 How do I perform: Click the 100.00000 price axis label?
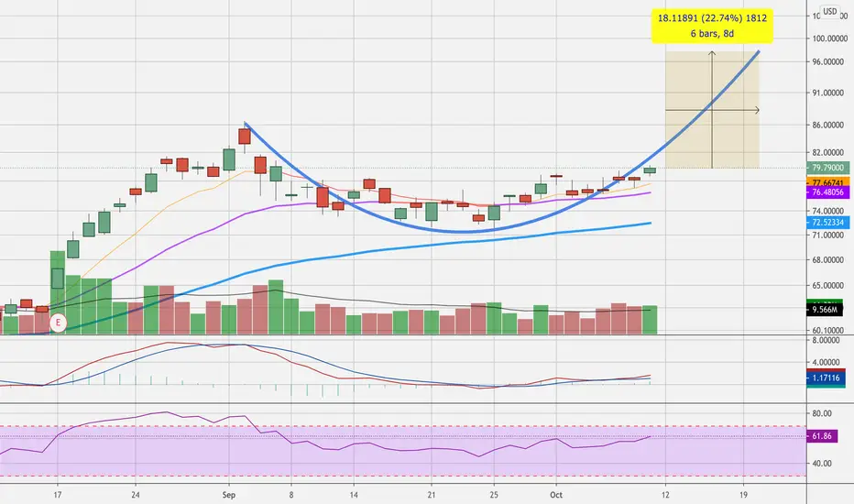click(830, 38)
